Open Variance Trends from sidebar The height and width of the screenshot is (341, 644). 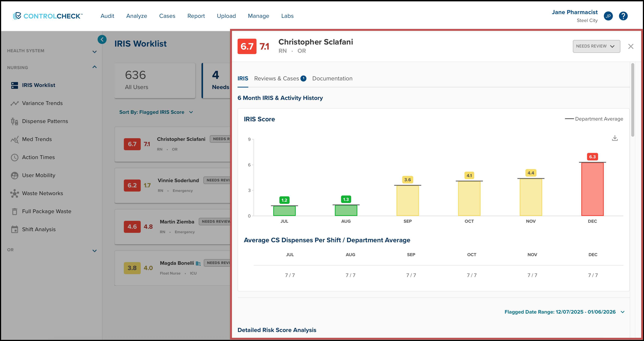click(42, 103)
